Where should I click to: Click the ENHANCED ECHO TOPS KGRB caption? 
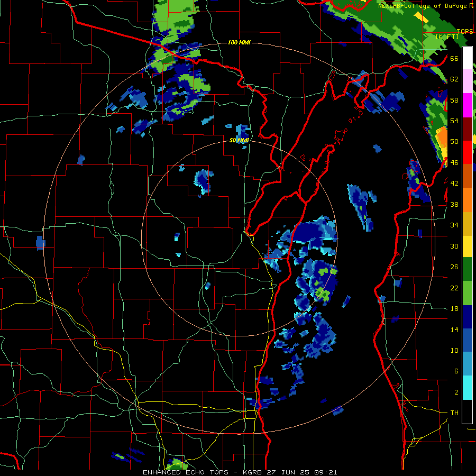pyautogui.click(x=240, y=472)
